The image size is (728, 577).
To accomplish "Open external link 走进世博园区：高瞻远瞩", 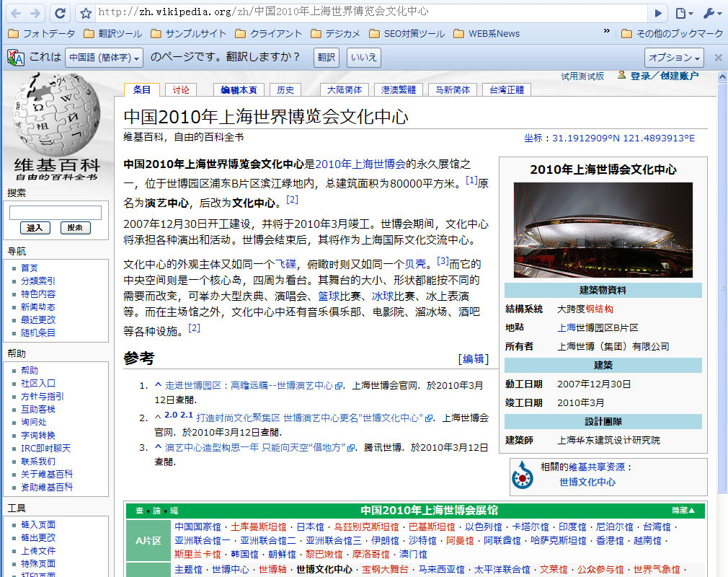I will (254, 385).
